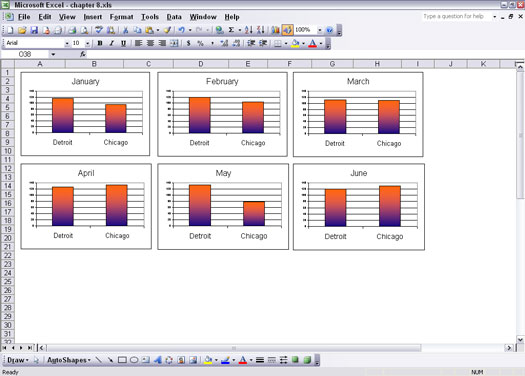The image size is (525, 376).
Task: Open the Font name dropdown
Action: pos(67,43)
